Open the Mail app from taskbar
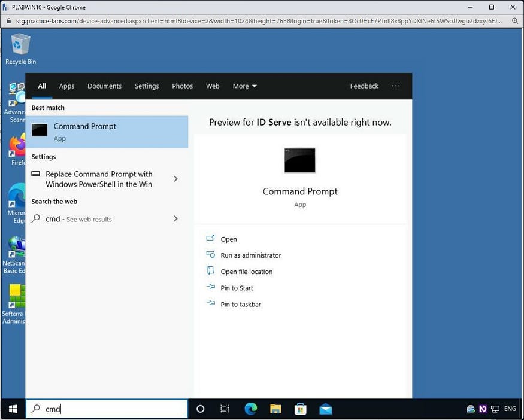Viewport: 524px width, 420px height. (x=326, y=409)
